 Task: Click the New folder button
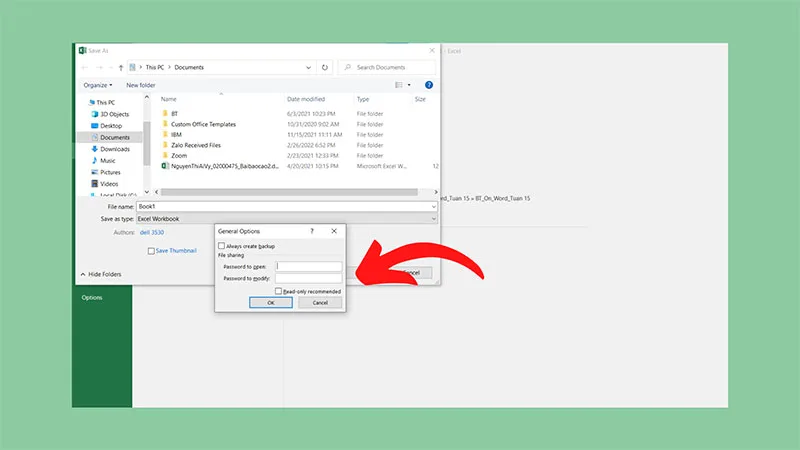(141, 85)
